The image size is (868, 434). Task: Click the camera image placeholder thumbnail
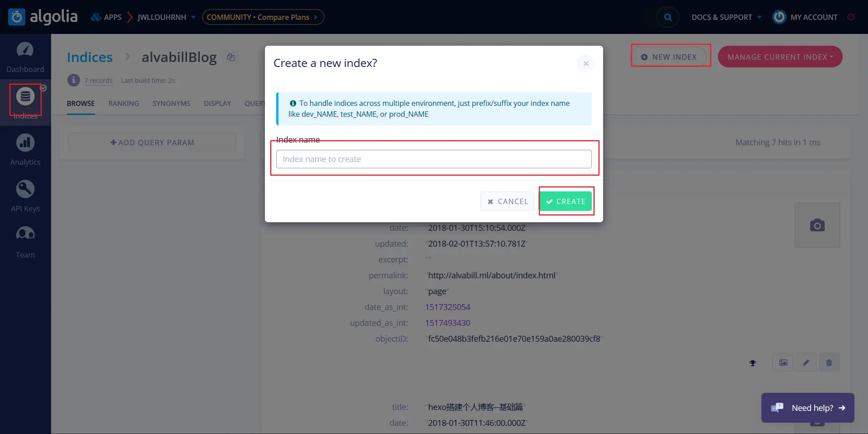point(817,225)
